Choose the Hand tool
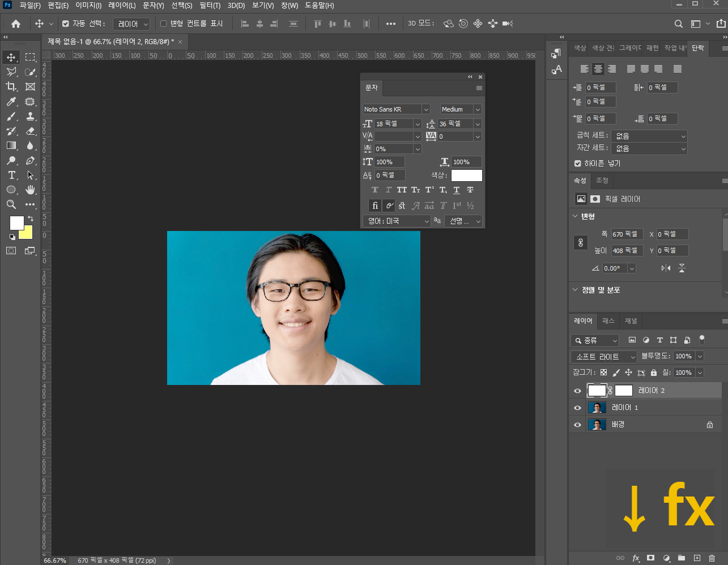This screenshot has height=565, width=728. [31, 190]
